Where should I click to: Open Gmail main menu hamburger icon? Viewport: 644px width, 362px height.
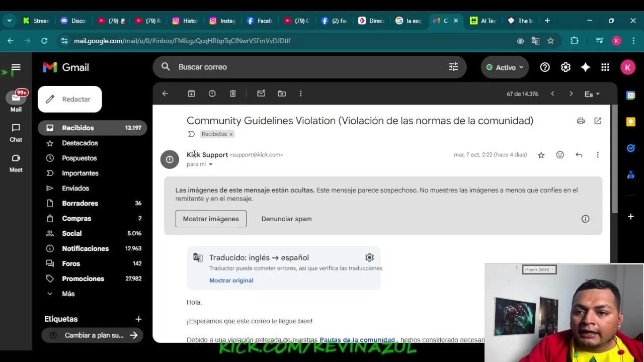tap(16, 67)
